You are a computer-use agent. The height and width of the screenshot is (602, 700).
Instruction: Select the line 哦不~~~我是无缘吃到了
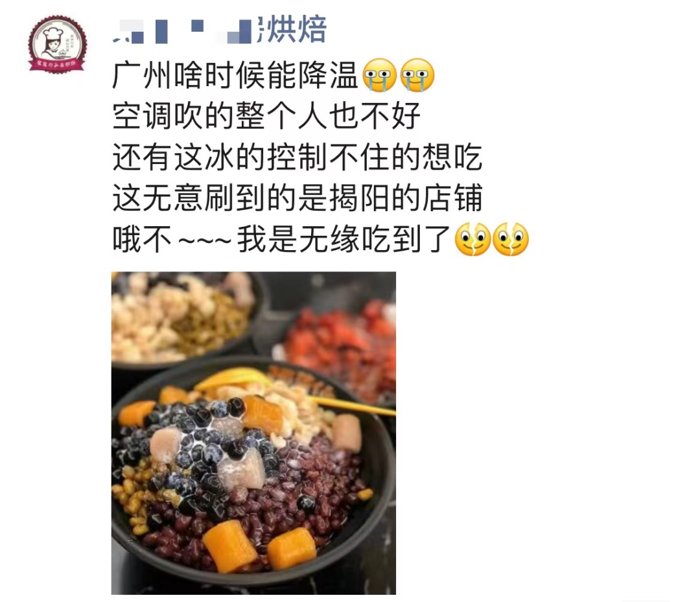coord(281,239)
